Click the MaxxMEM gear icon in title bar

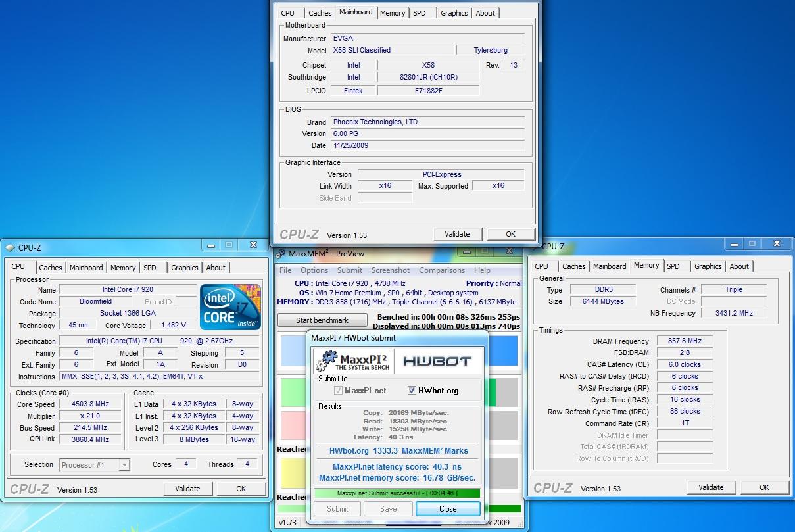point(280,254)
